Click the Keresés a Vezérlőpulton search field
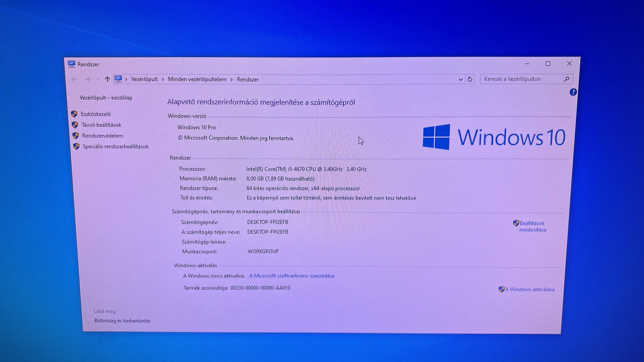 point(521,79)
